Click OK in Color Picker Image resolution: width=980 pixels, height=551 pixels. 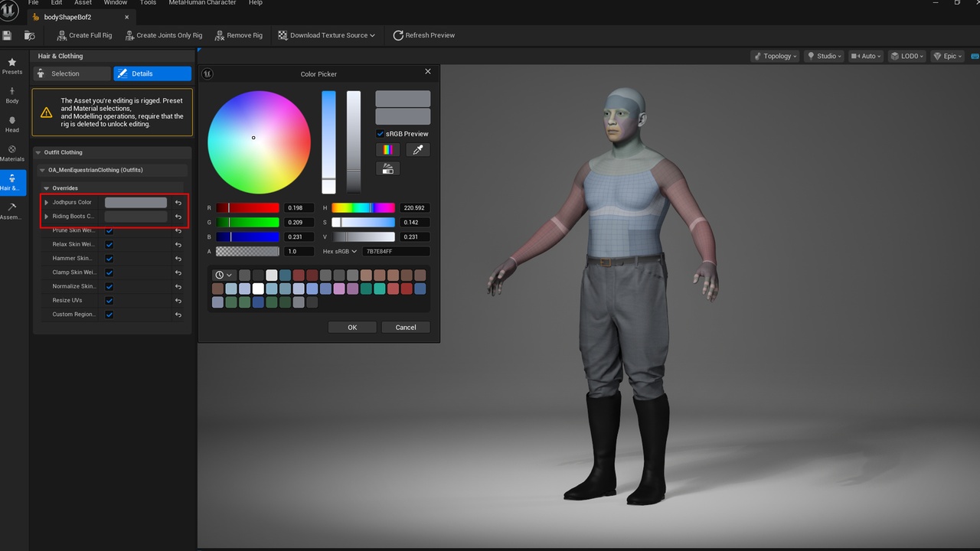(x=352, y=327)
